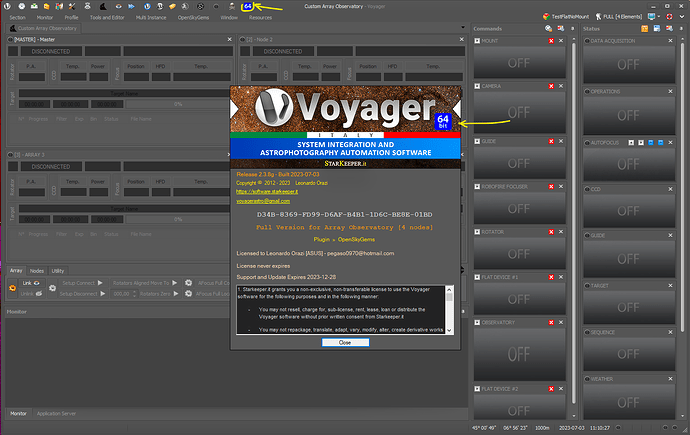This screenshot has height=435, width=690.
Task: Open the Commands panel pin dropdown
Action: pos(573,29)
